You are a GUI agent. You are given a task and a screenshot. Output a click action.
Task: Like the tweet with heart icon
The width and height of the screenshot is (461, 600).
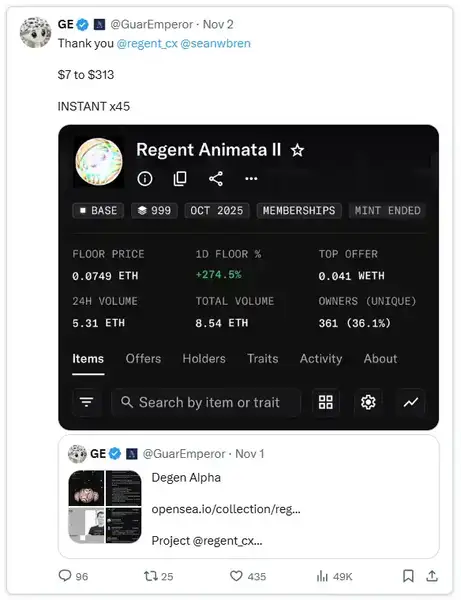tap(236, 576)
